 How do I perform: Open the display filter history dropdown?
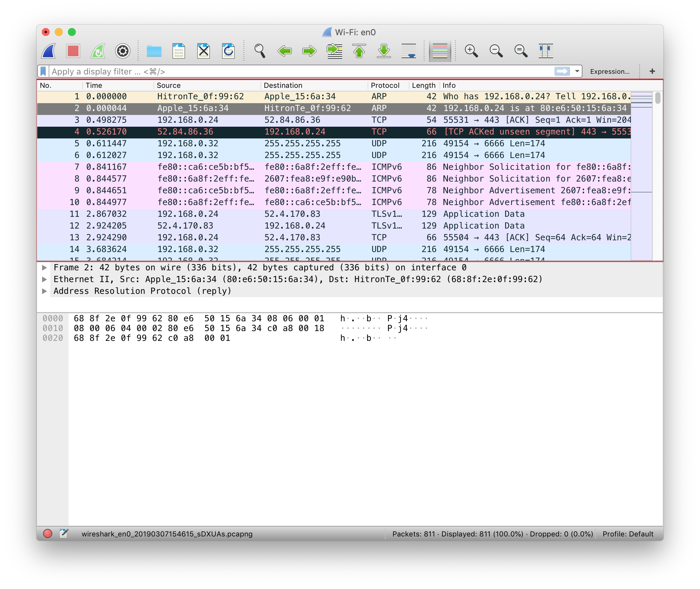[x=577, y=71]
